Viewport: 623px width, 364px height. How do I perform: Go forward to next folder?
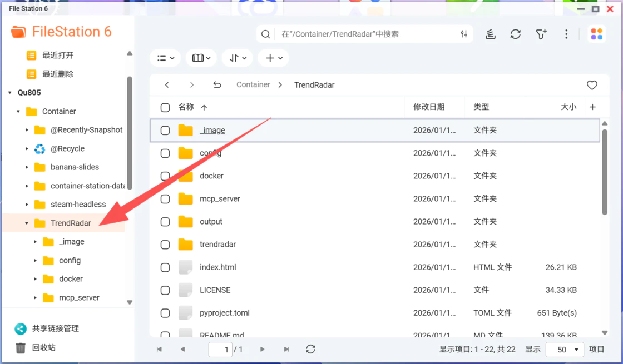[192, 85]
